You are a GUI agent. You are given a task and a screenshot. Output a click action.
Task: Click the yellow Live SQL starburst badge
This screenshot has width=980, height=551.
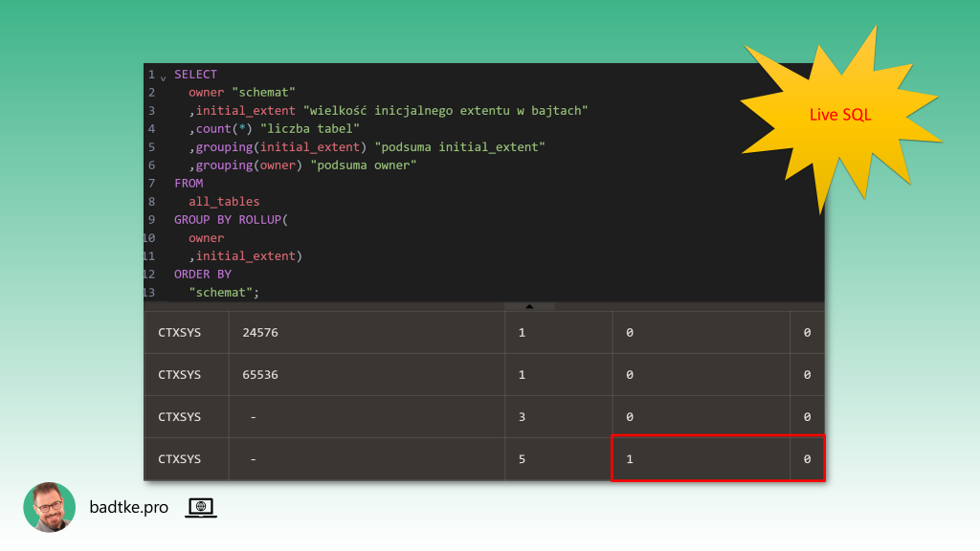tap(839, 116)
